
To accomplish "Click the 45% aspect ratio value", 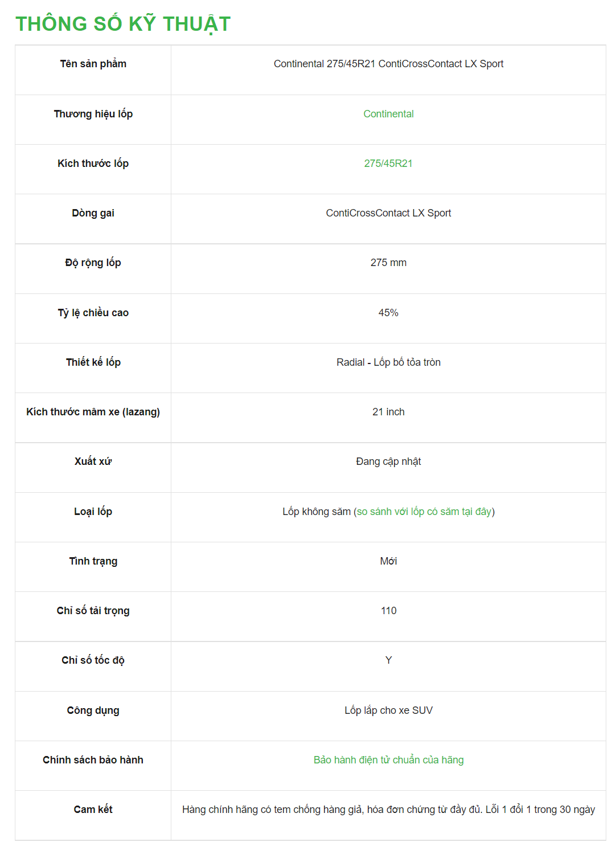I will [x=388, y=313].
